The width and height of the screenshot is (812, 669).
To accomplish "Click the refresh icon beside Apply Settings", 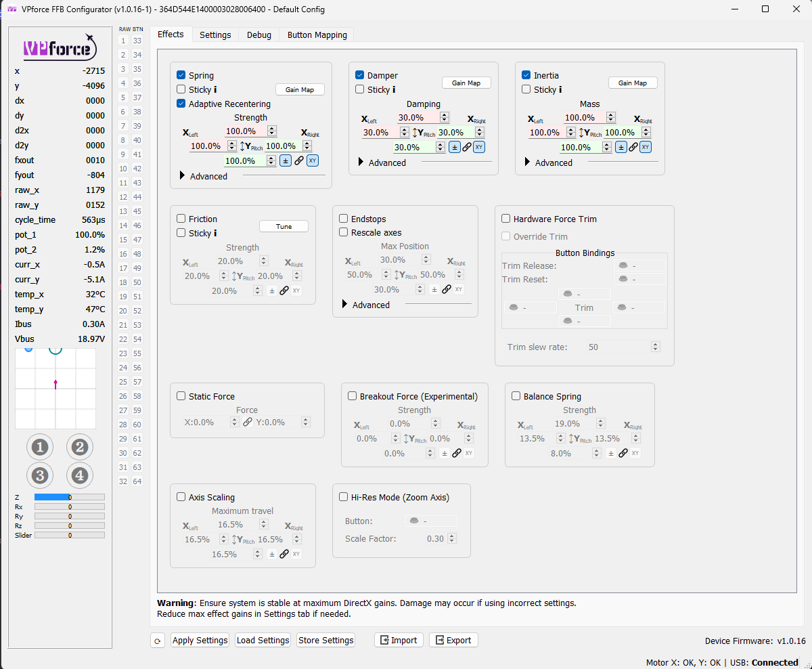I will click(x=158, y=641).
